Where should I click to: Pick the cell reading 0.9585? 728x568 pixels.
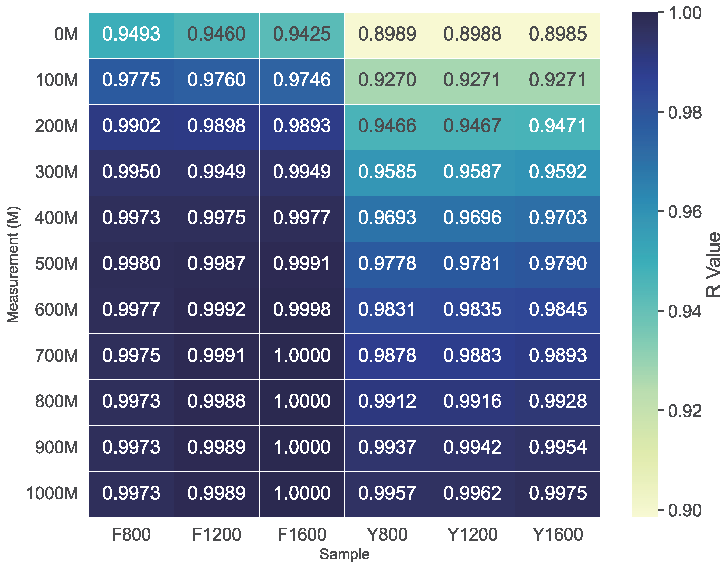click(x=387, y=172)
